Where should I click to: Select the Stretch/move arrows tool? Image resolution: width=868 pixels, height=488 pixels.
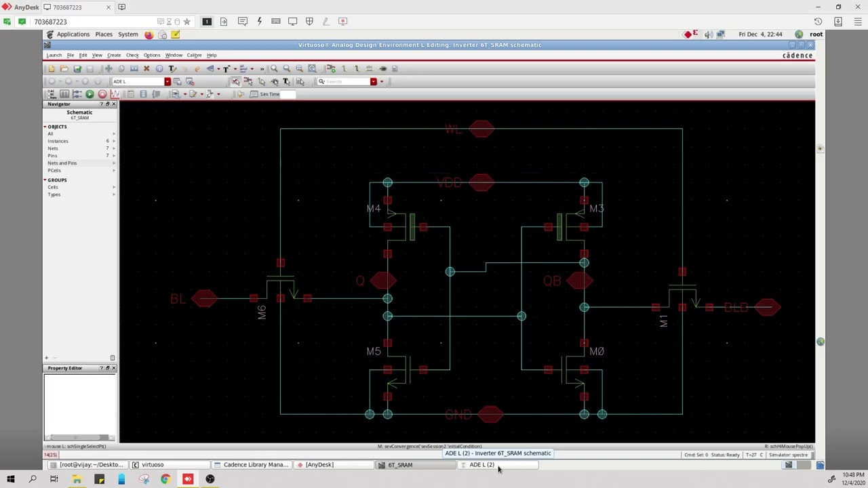coord(108,68)
